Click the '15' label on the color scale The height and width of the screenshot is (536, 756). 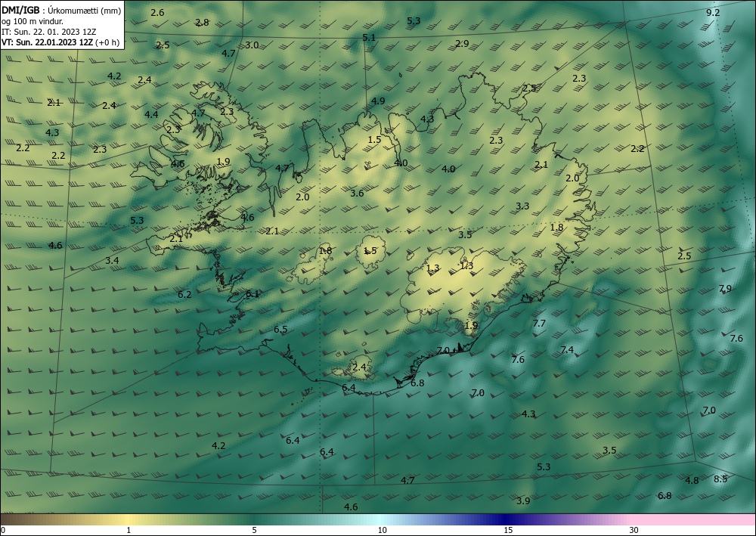508,530
